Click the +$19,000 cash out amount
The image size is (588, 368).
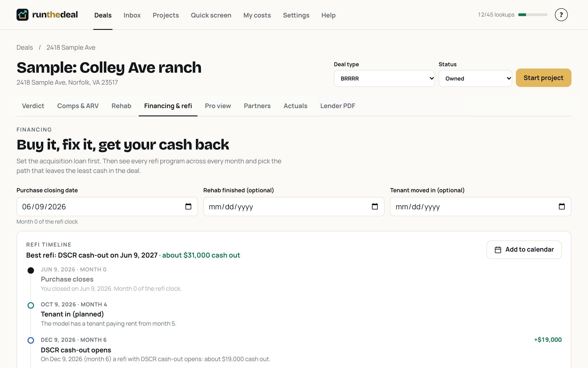pyautogui.click(x=548, y=339)
